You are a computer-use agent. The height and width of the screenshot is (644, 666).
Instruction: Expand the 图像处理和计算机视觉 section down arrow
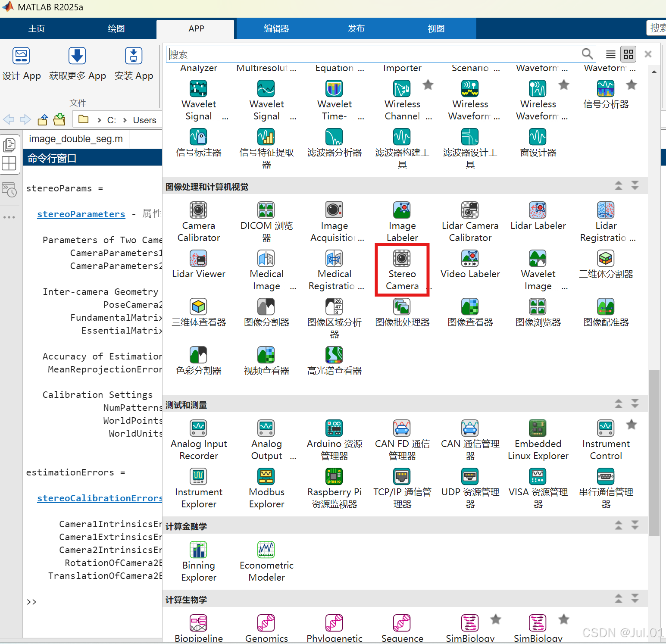635,186
